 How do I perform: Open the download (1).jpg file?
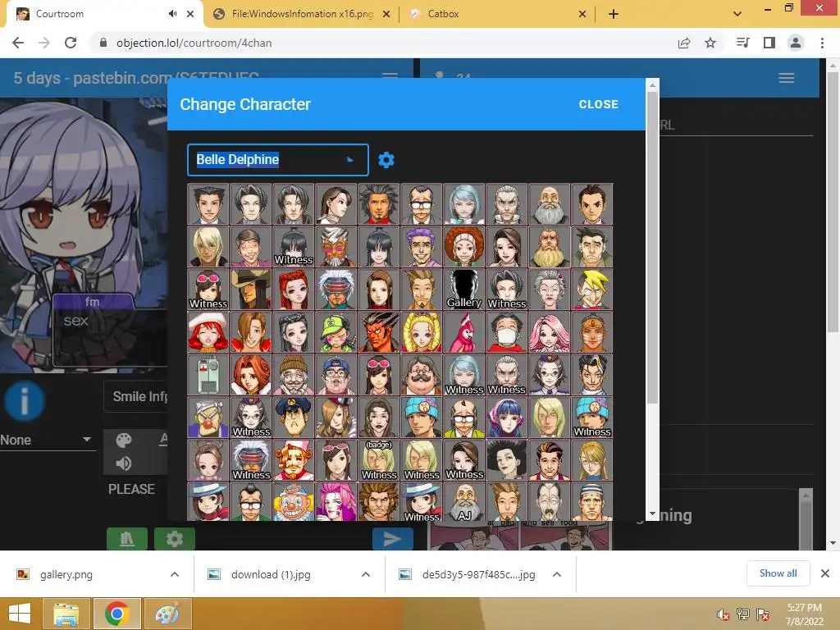tap(271, 574)
